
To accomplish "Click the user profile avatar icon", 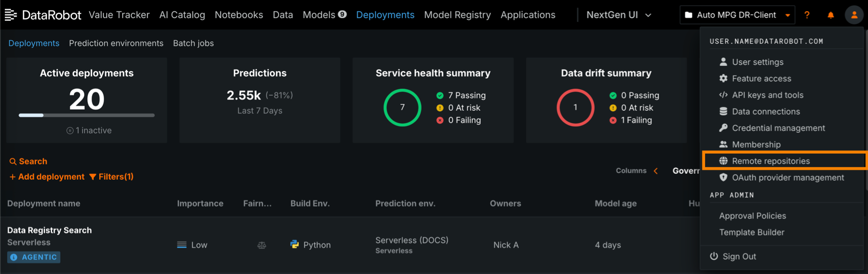I will pos(854,15).
